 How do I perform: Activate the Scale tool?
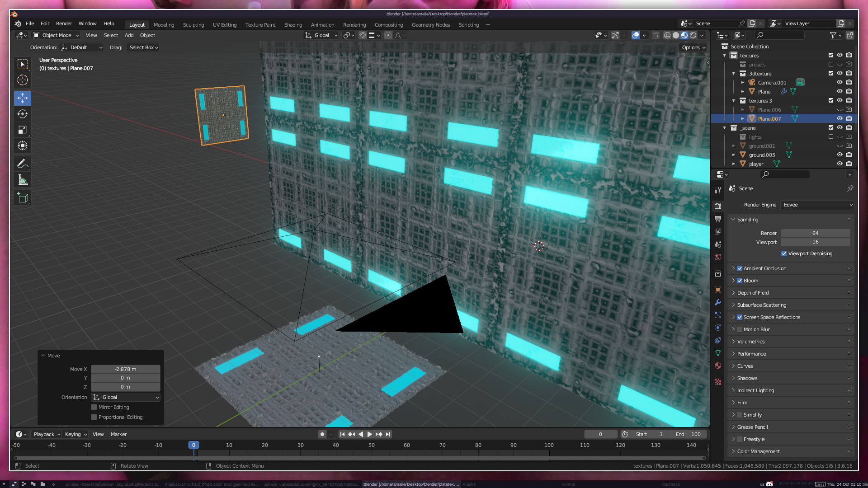pos(23,130)
